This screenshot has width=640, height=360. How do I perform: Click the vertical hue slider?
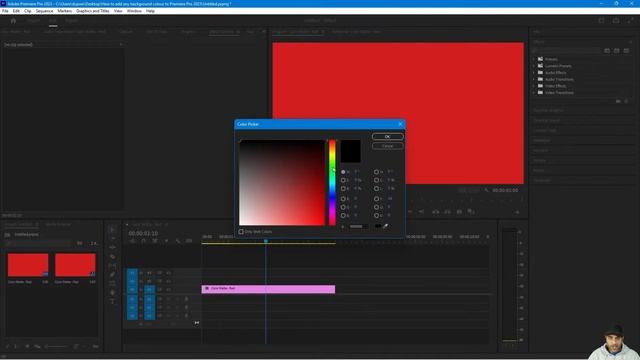(332, 182)
